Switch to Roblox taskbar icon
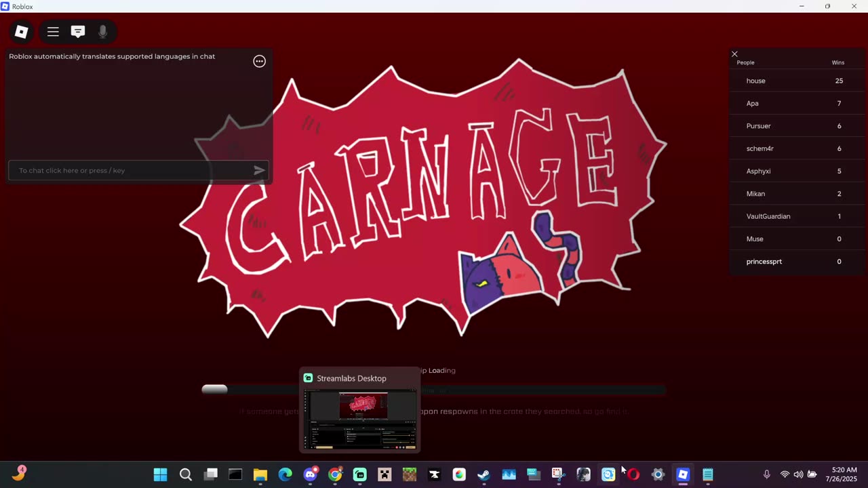 point(683,474)
